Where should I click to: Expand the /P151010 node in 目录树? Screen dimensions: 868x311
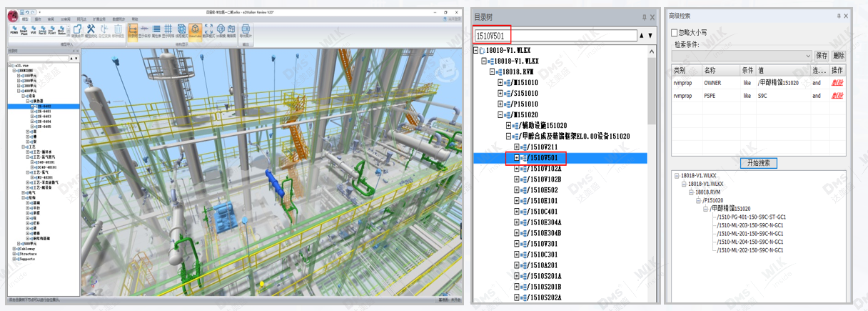[x=500, y=104]
